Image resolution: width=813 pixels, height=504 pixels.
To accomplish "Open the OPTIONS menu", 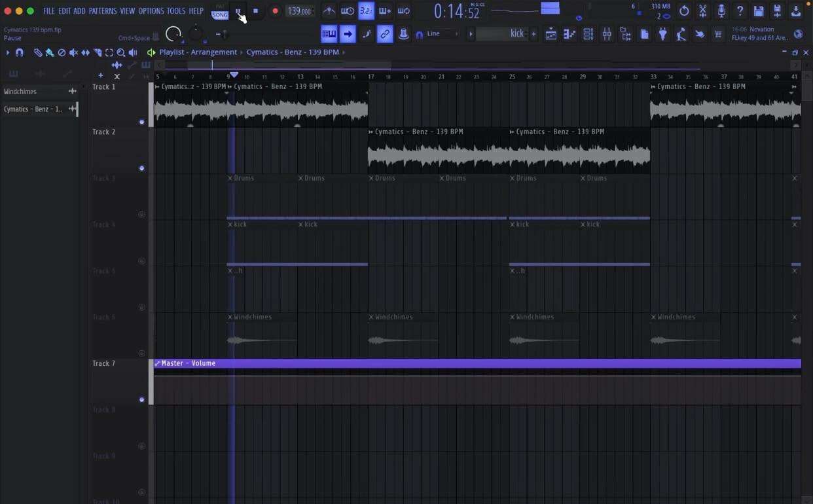I will (151, 11).
